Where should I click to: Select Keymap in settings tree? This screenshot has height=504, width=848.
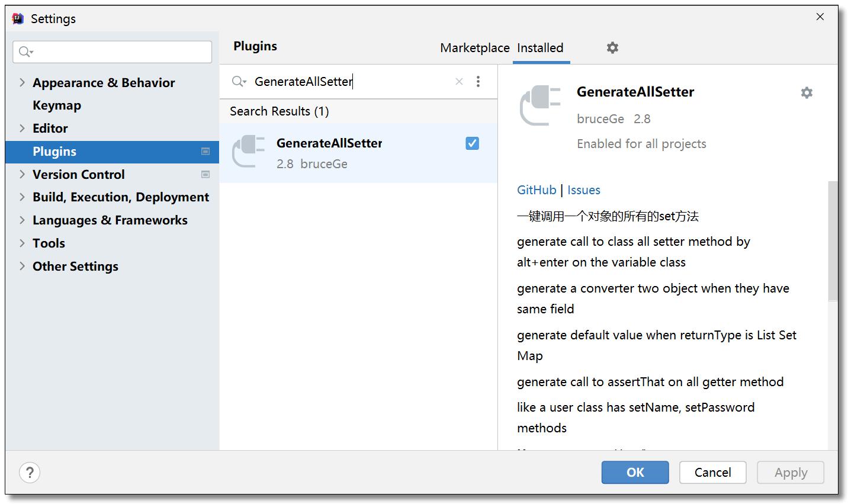[x=57, y=105]
